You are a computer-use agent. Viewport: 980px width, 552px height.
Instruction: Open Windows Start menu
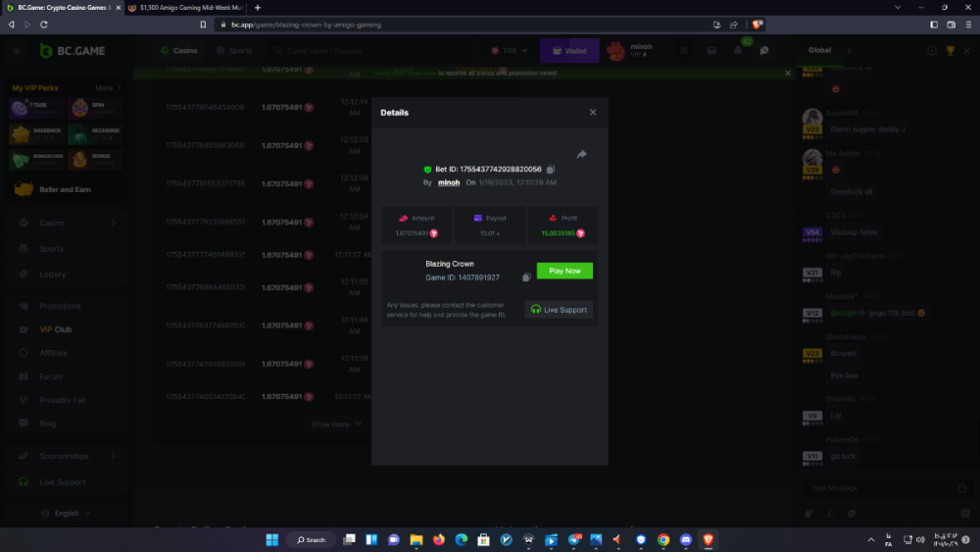coord(271,539)
